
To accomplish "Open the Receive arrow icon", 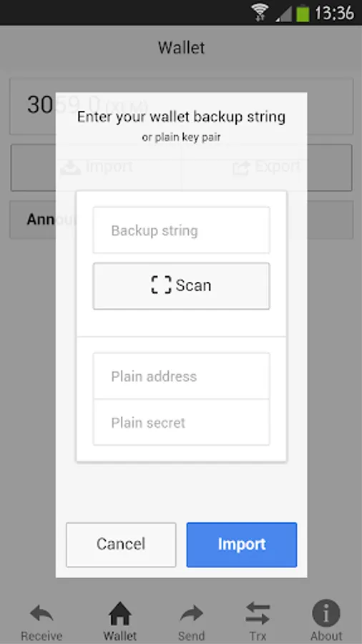I will pos(41,614).
